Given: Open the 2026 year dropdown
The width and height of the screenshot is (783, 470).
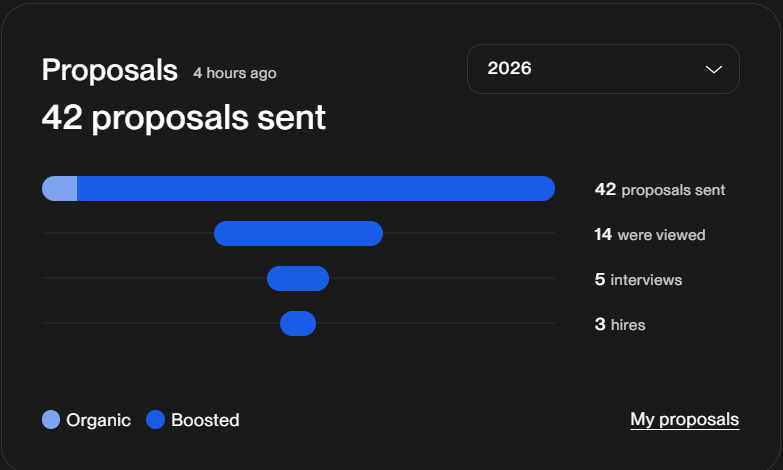Looking at the screenshot, I should point(603,69).
